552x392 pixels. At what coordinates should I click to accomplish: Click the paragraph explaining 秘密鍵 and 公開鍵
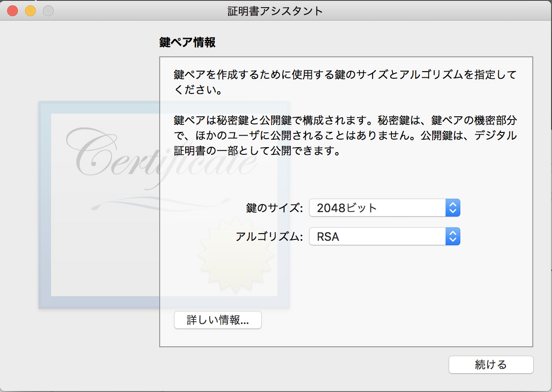[344, 136]
